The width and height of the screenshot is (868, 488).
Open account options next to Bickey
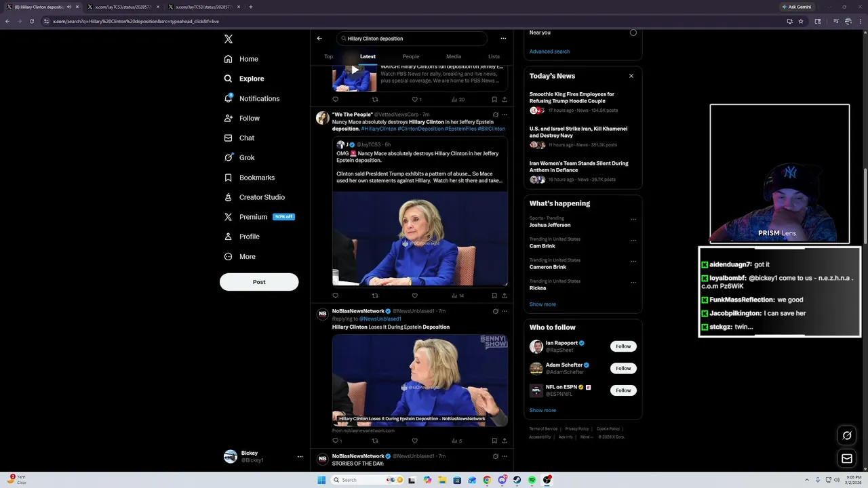(x=300, y=457)
